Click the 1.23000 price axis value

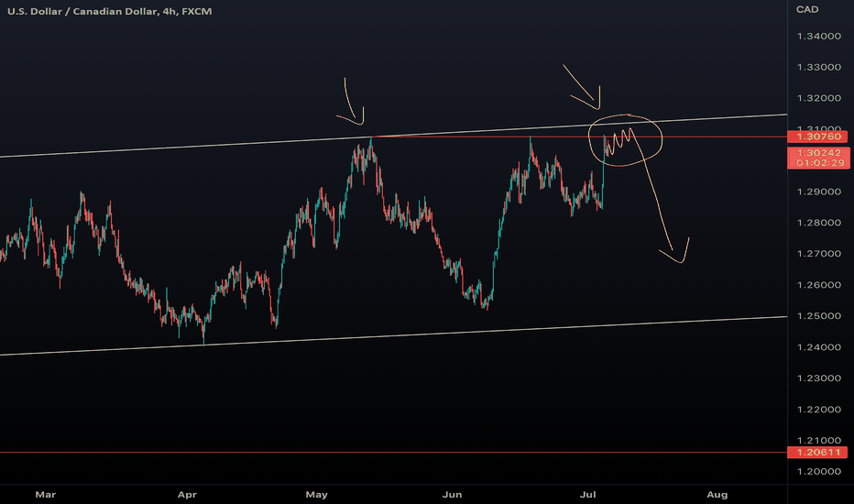coord(818,378)
